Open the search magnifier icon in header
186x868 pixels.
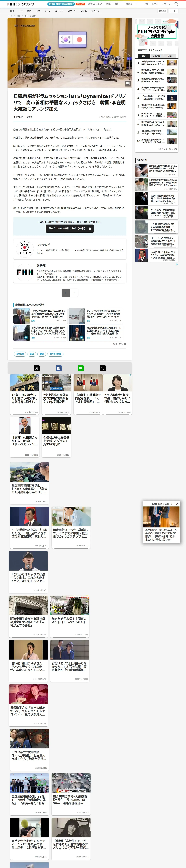tap(176, 4)
